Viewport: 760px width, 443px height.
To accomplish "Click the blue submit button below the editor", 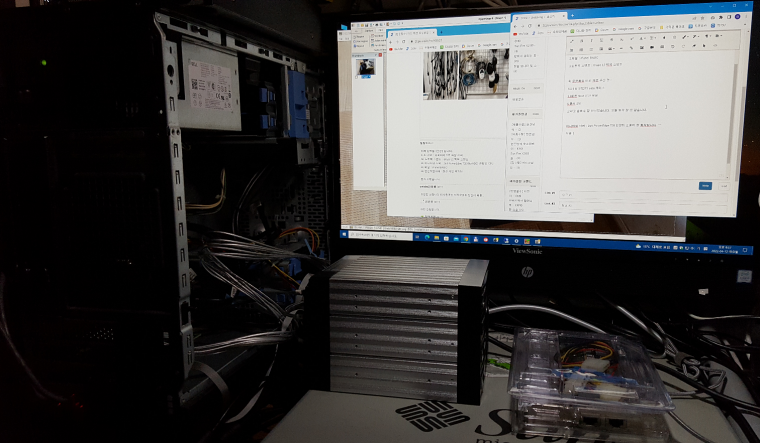I will click(705, 186).
